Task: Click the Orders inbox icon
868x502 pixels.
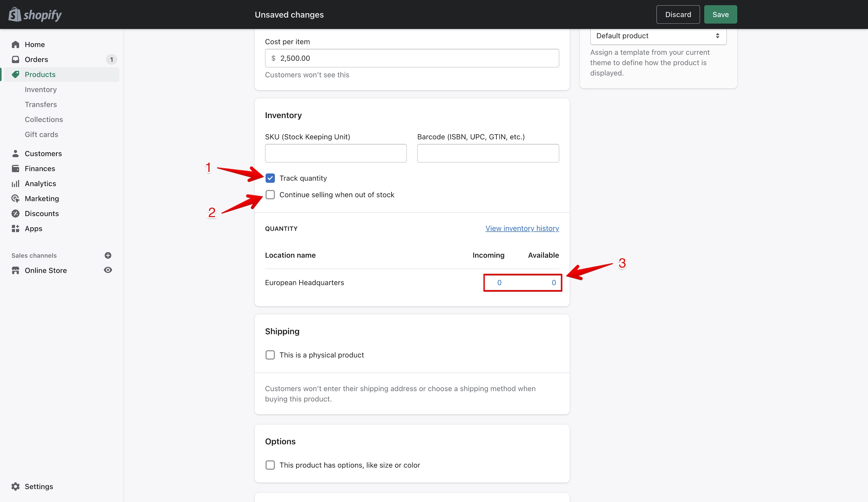Action: pyautogui.click(x=15, y=59)
